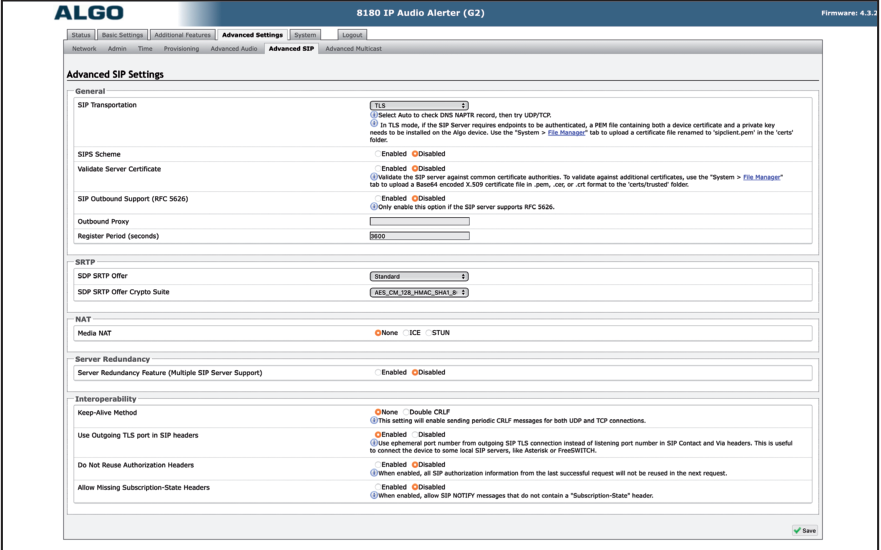The image size is (881, 550).
Task: Click info icon under SIP Transportation dropdown
Action: [373, 114]
